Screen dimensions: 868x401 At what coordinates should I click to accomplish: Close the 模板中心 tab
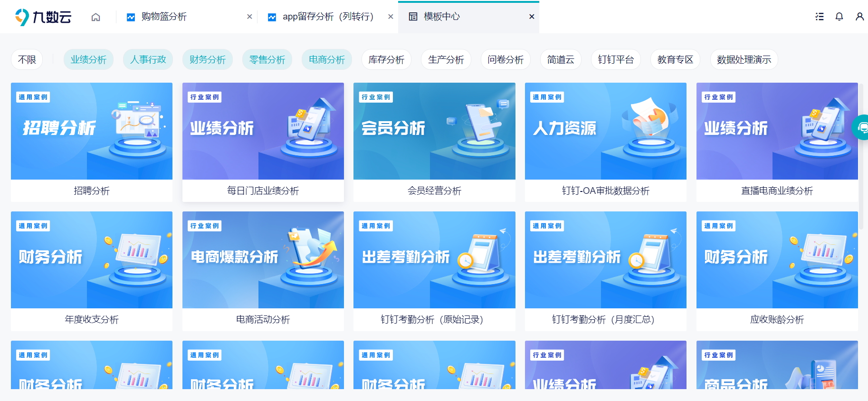(532, 17)
